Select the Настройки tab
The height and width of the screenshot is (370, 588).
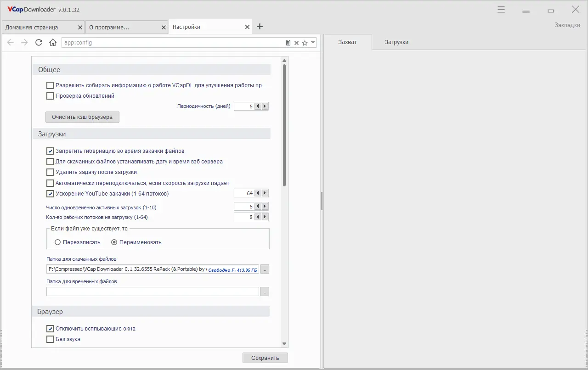coord(210,27)
